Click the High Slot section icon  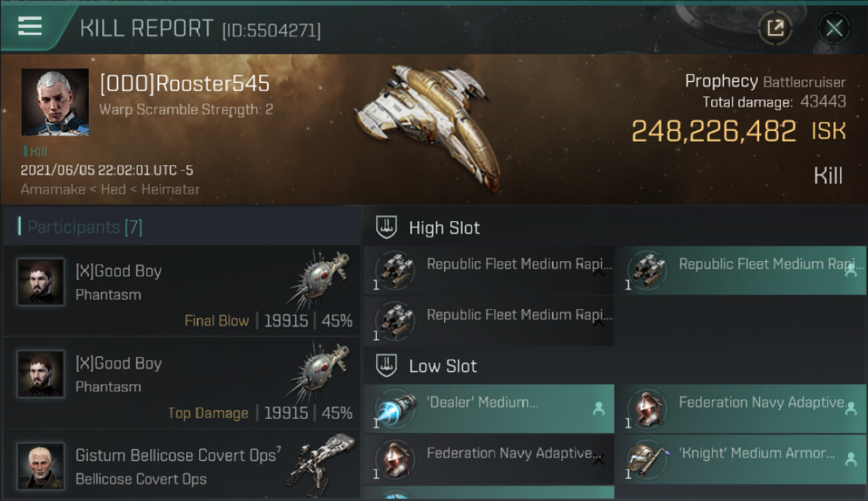(387, 228)
